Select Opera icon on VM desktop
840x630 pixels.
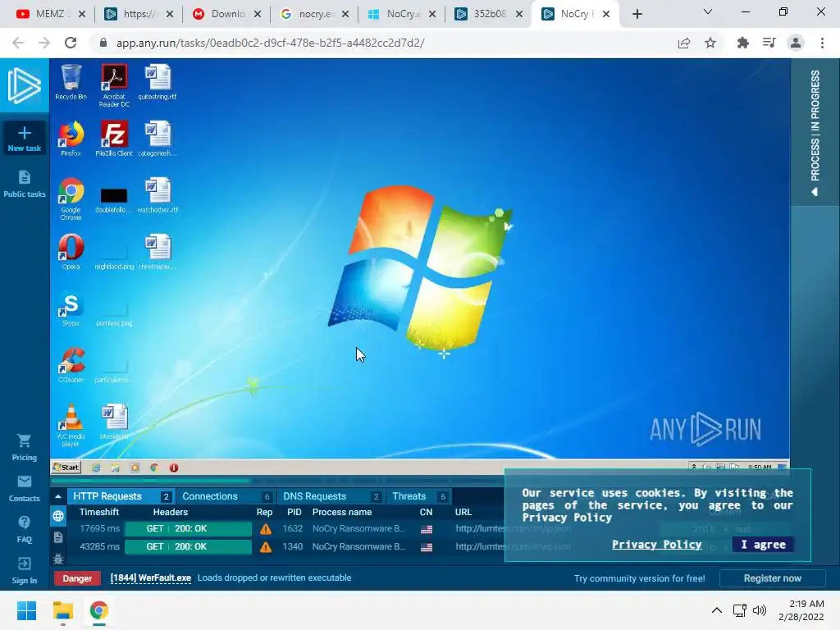(71, 252)
